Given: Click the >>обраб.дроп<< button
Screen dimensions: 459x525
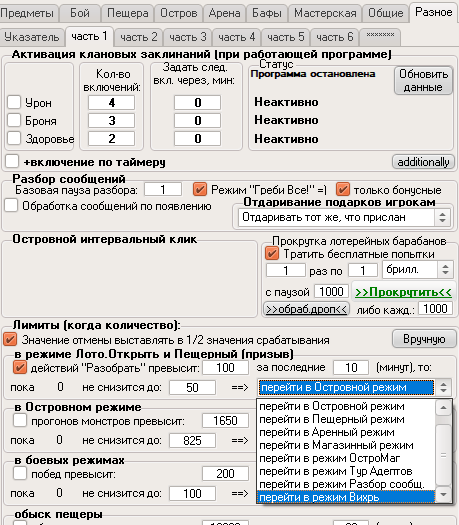Looking at the screenshot, I should pos(306,309).
